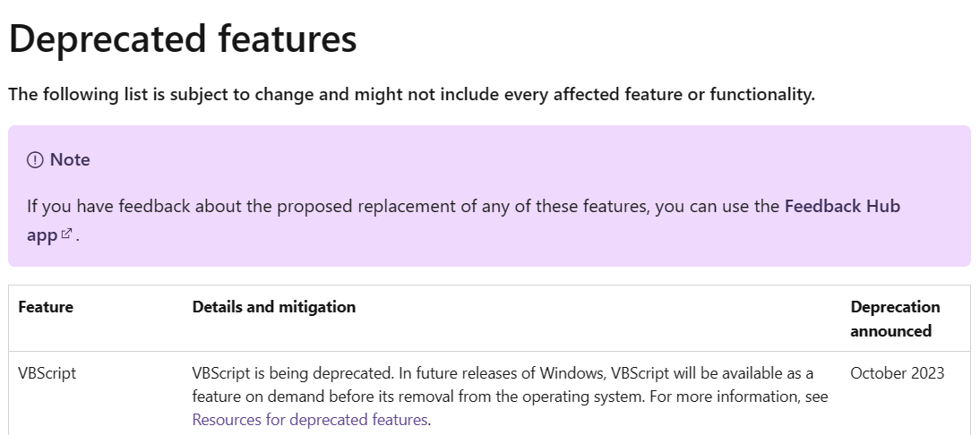Click the Deprecated features page heading
This screenshot has width=980, height=435.
[x=183, y=38]
